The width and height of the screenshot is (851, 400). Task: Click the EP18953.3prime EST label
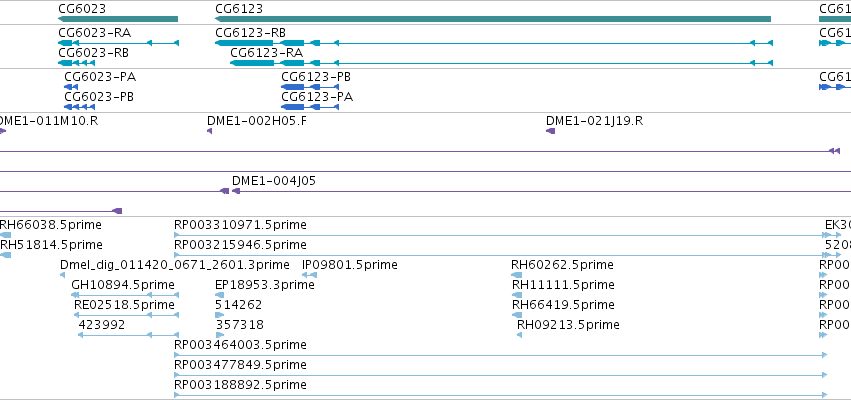[265, 285]
